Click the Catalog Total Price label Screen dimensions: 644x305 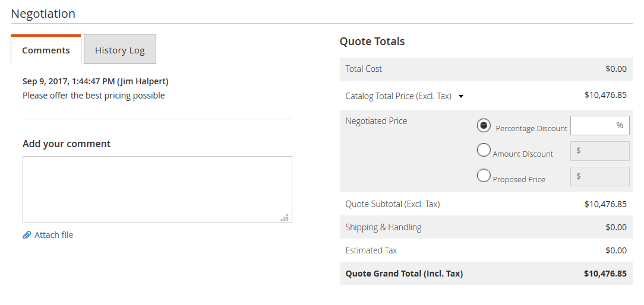pyautogui.click(x=399, y=96)
